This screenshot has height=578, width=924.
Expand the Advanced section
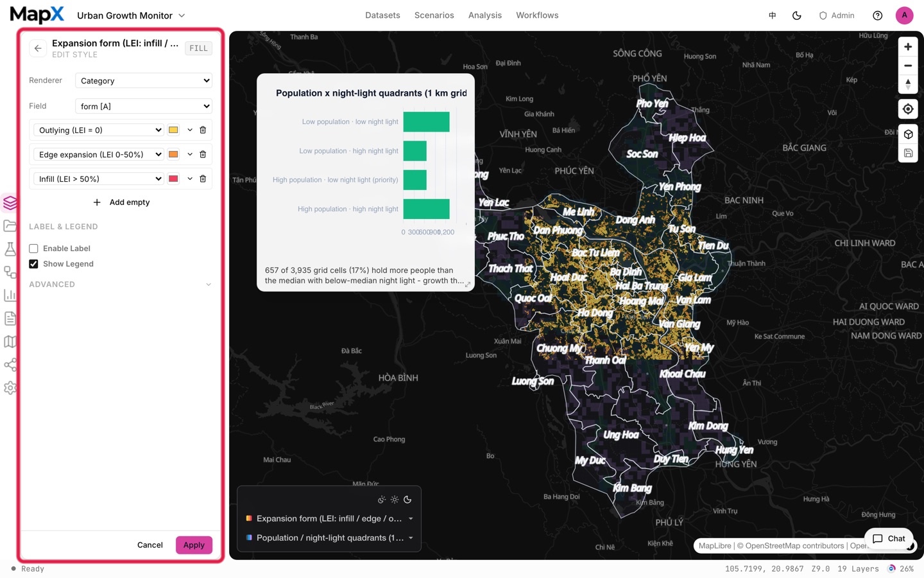tap(120, 285)
